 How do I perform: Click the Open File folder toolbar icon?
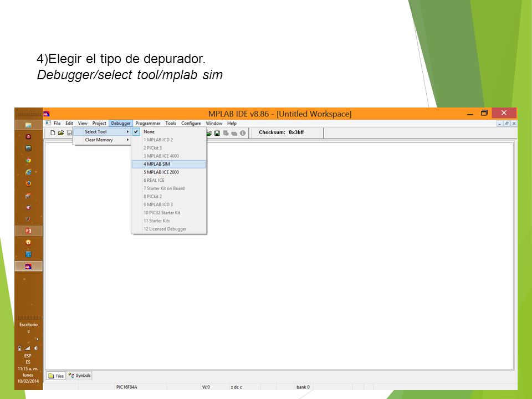61,133
